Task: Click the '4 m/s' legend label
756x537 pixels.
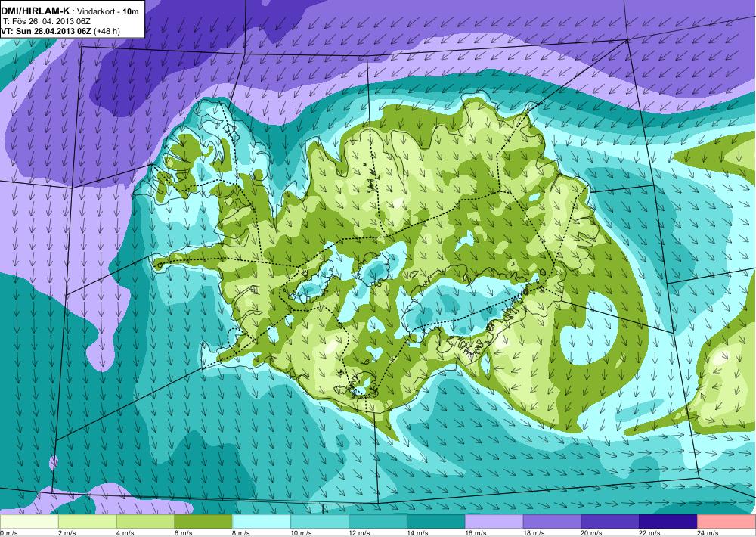Action: [125, 533]
